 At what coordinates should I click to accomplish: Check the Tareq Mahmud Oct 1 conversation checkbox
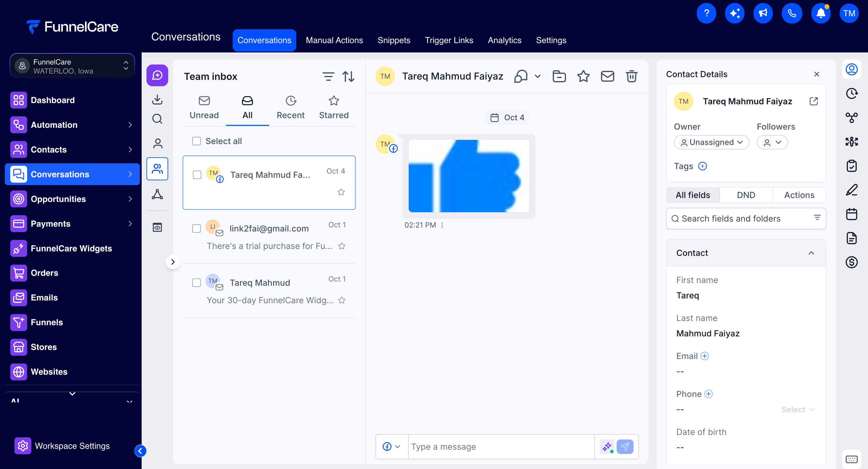[x=197, y=283]
